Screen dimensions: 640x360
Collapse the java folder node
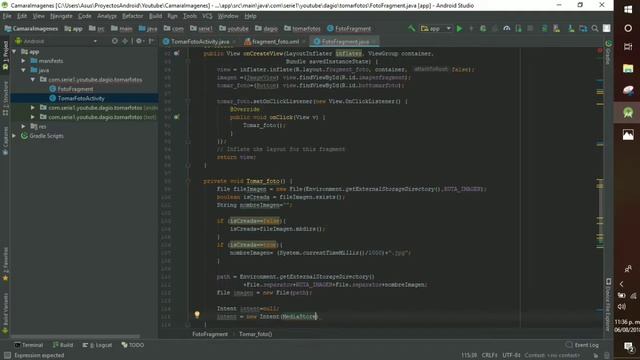coord(24,70)
